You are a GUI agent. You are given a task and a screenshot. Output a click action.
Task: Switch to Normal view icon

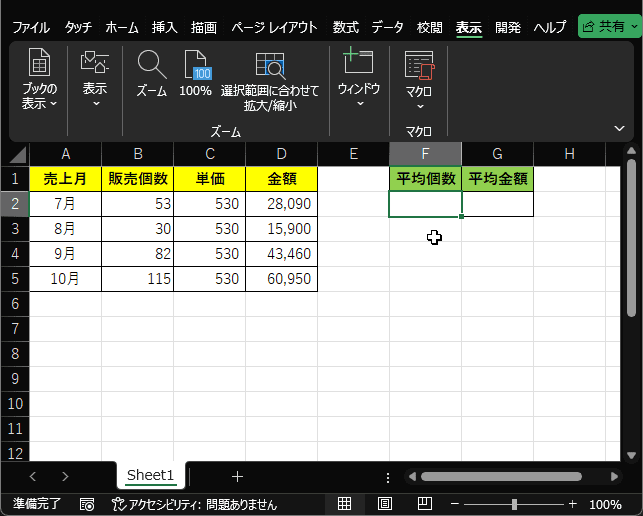(344, 504)
